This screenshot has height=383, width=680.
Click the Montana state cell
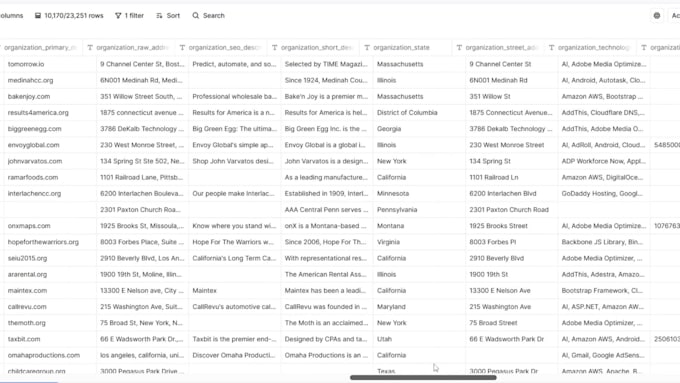point(419,226)
